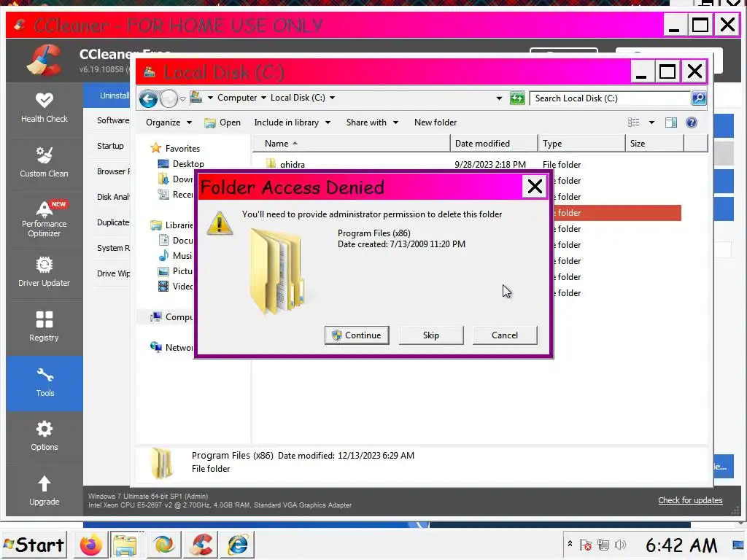Image resolution: width=747 pixels, height=560 pixels.
Task: Click the search magnifier icon in Explorer
Action: tap(698, 98)
